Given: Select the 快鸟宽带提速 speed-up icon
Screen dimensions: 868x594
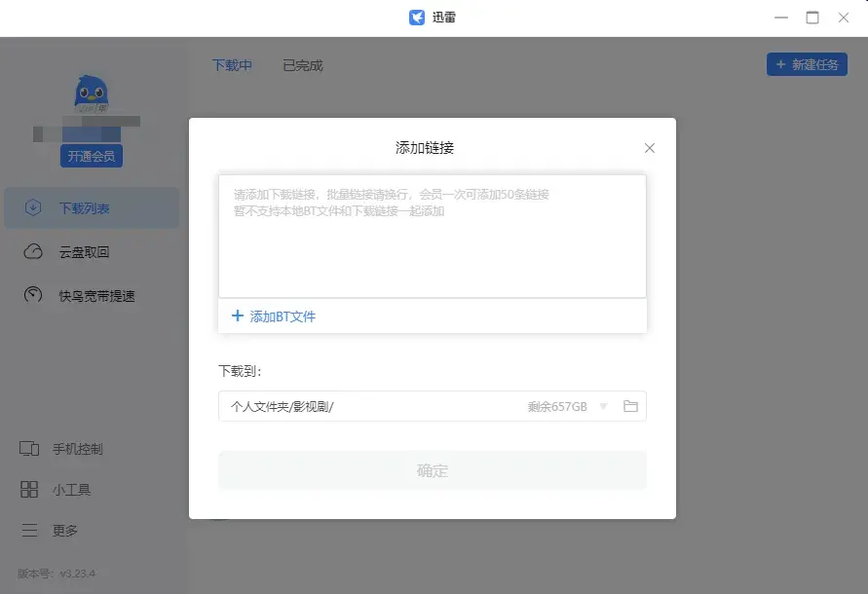Looking at the screenshot, I should (x=33, y=295).
